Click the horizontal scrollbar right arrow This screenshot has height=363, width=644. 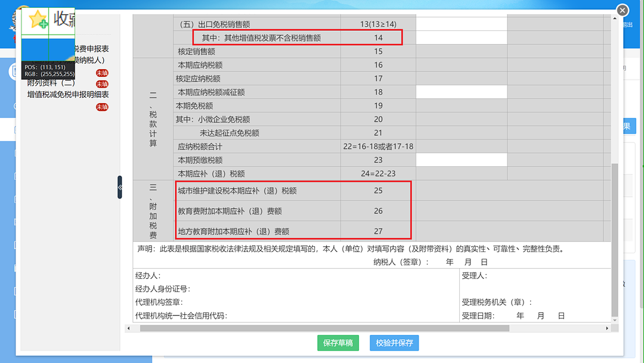coord(607,328)
